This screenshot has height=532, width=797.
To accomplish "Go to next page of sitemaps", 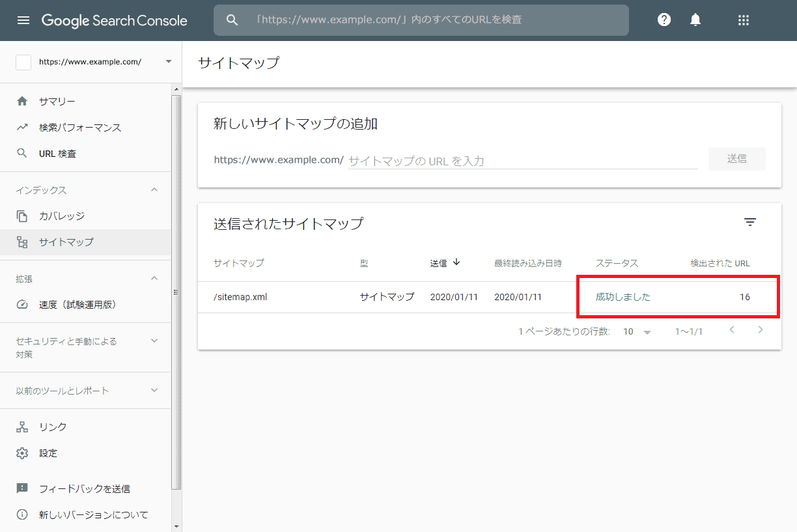I will pos(761,331).
